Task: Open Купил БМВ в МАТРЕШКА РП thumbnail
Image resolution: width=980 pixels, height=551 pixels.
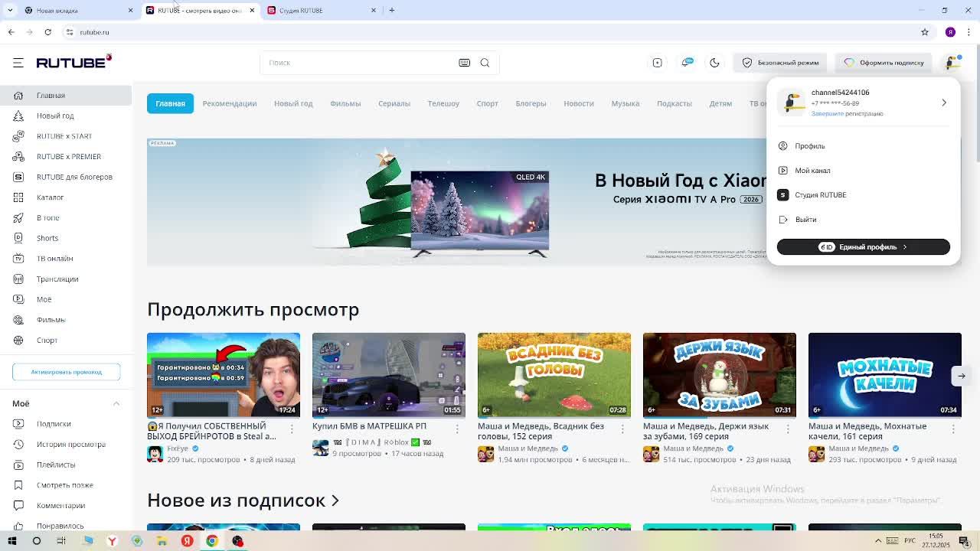Action: 389,375
